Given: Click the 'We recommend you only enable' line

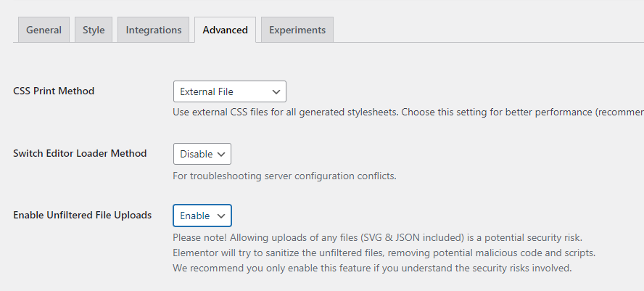Looking at the screenshot, I should [372, 269].
